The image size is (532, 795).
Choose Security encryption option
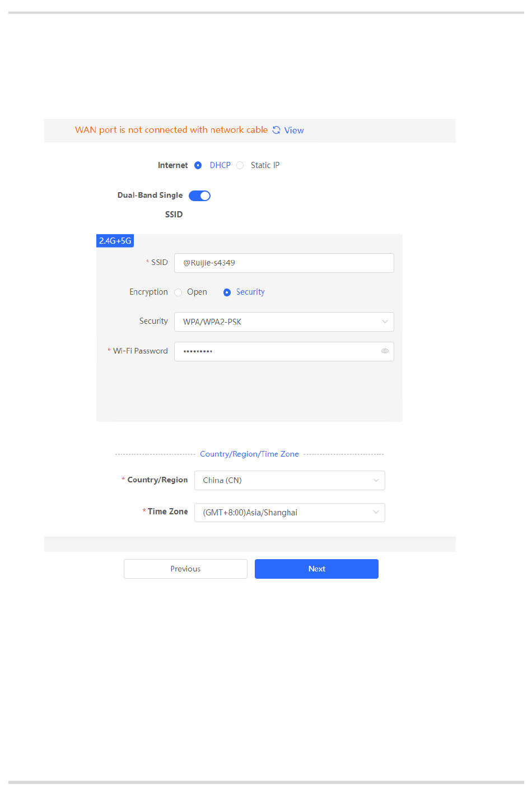(227, 292)
